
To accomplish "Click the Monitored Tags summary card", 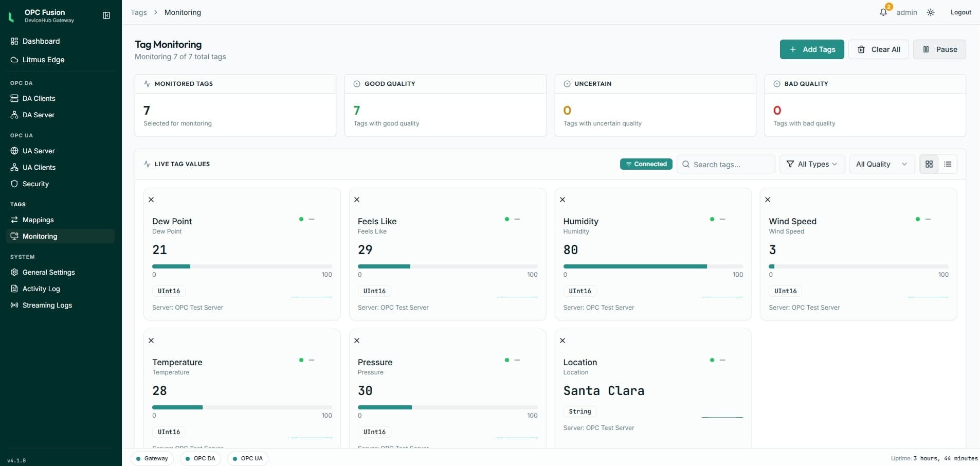I will [235, 105].
